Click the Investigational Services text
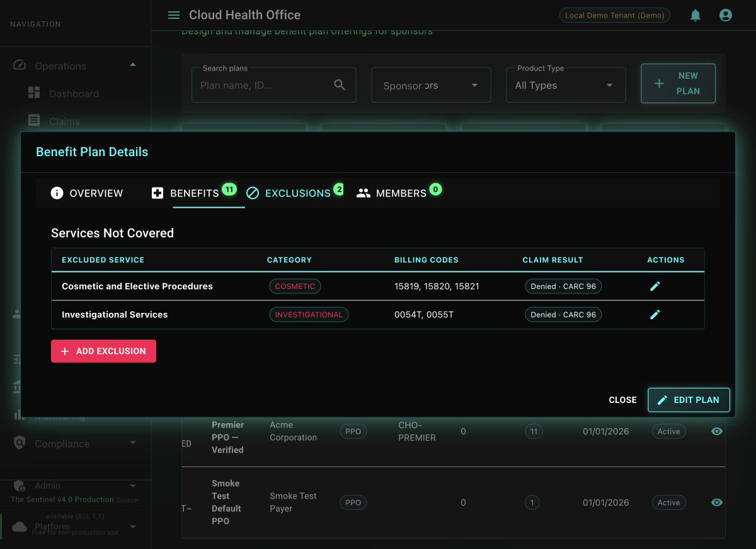 [115, 315]
